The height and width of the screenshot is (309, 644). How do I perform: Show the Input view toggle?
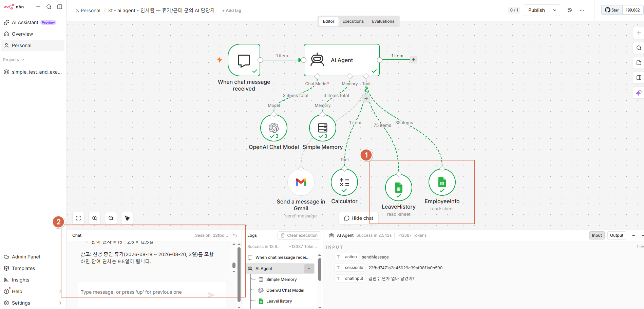click(x=597, y=235)
